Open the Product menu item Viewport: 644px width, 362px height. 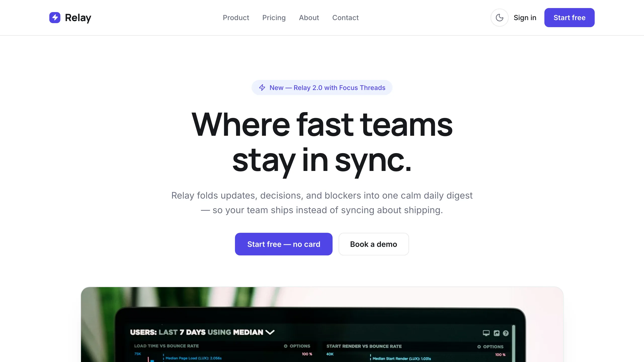click(x=236, y=18)
